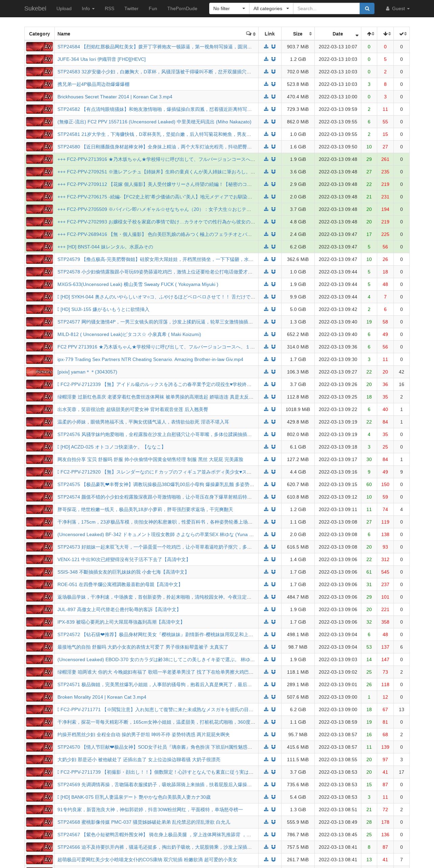434x868 pixels.
Task: Click AV category icon in VENX-121 row
Action: pyautogui.click(x=40, y=559)
